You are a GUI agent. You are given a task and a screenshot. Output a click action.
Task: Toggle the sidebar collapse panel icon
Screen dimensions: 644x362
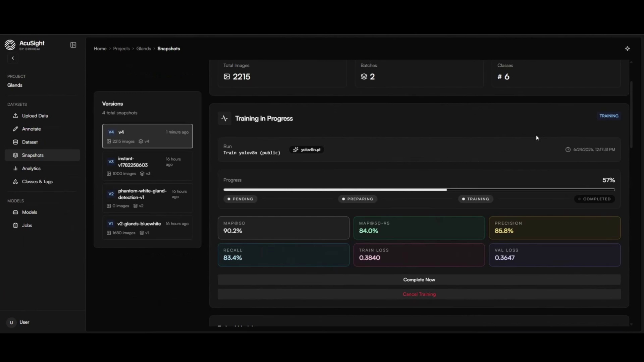(73, 45)
